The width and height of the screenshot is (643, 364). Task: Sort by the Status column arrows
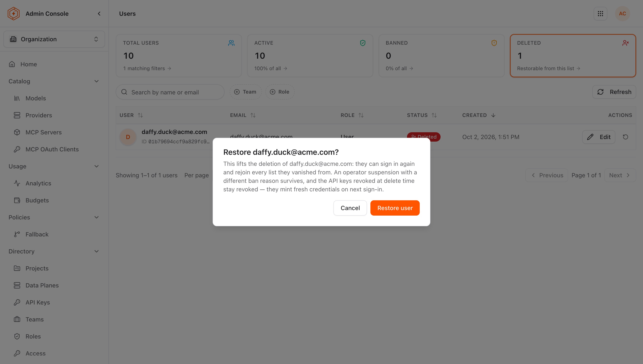pyautogui.click(x=434, y=115)
